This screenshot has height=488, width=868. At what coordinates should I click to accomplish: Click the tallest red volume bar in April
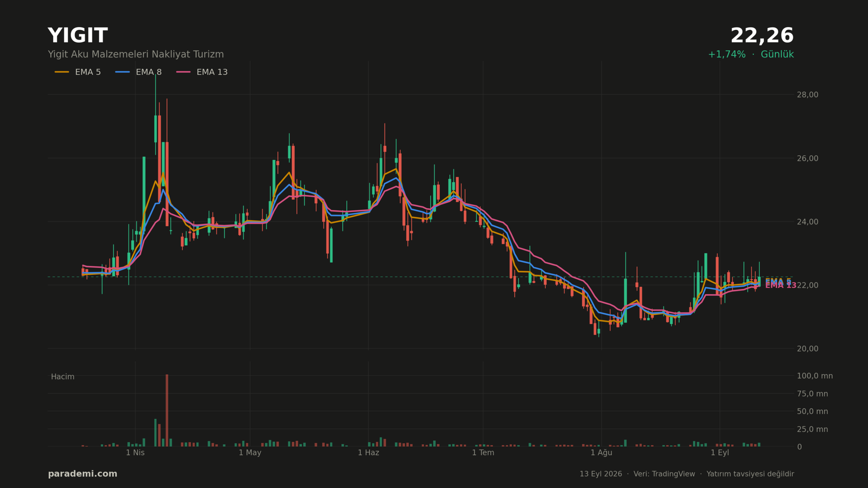click(x=167, y=410)
